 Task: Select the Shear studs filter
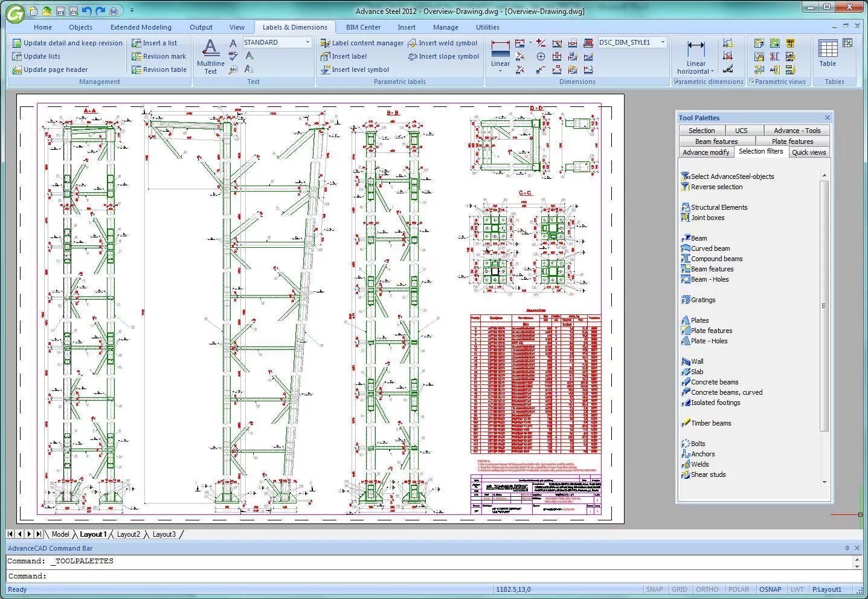pos(704,474)
